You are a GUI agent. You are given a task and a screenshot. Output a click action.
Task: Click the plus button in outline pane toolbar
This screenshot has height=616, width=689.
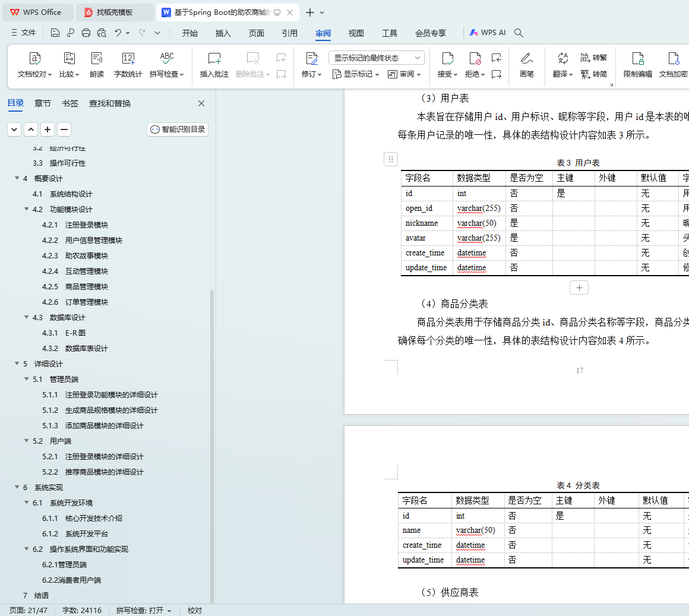[48, 129]
